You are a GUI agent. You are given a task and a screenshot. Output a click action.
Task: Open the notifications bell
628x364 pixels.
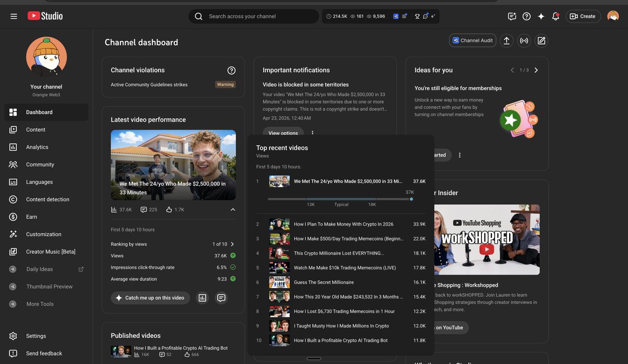[x=556, y=16]
